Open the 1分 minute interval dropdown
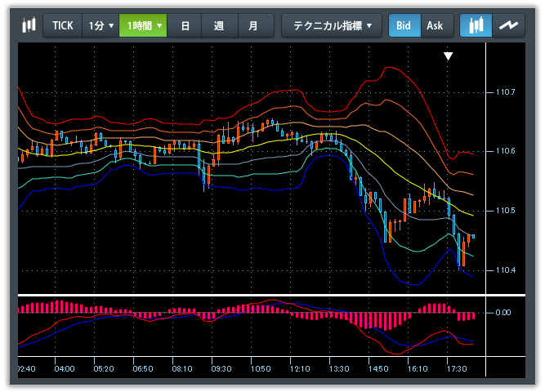 [101, 25]
